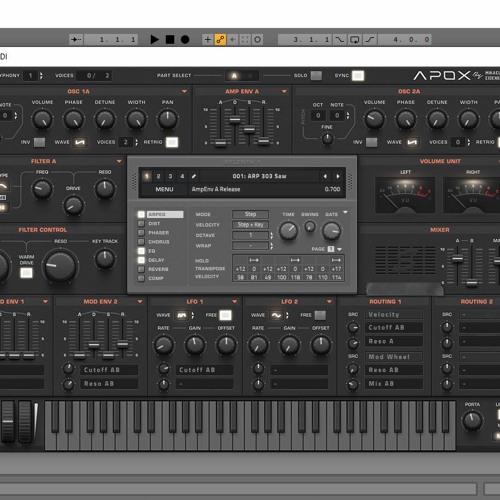This screenshot has height=500, width=500.
Task: Click the preset name 001: ARP 303 Saw
Action: click(x=259, y=176)
